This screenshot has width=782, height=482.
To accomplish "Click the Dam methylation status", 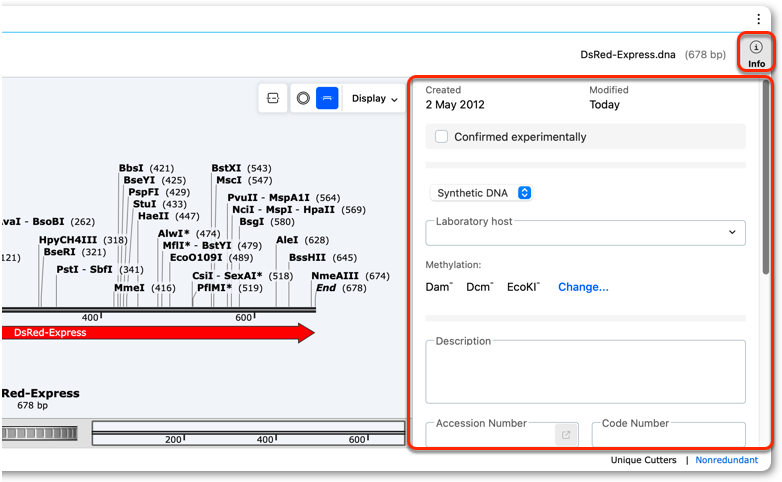I will pos(439,287).
